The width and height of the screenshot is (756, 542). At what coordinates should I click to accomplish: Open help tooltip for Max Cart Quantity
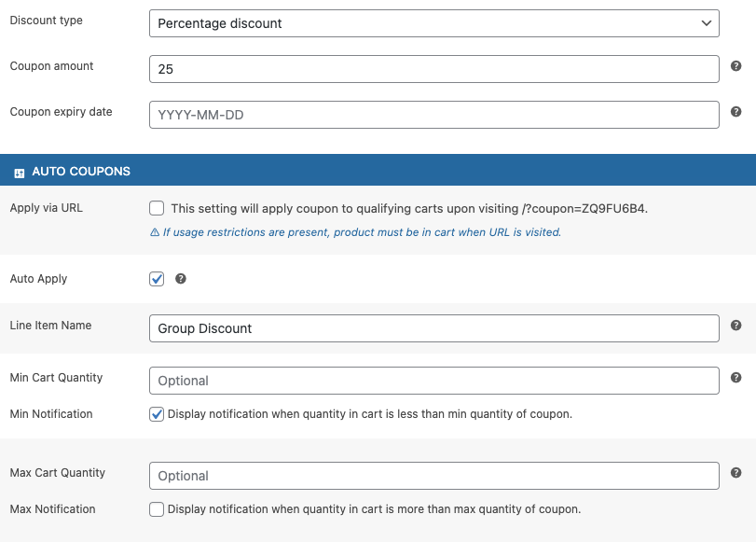(x=735, y=472)
